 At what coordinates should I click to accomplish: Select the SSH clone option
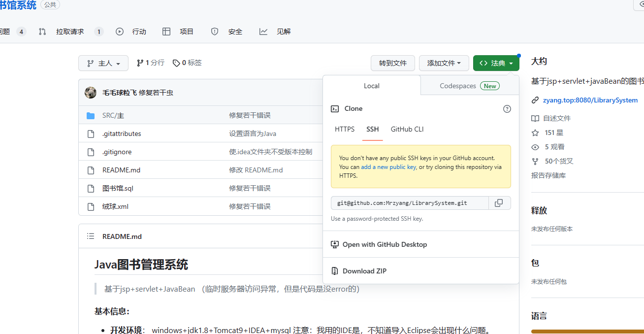(373, 130)
